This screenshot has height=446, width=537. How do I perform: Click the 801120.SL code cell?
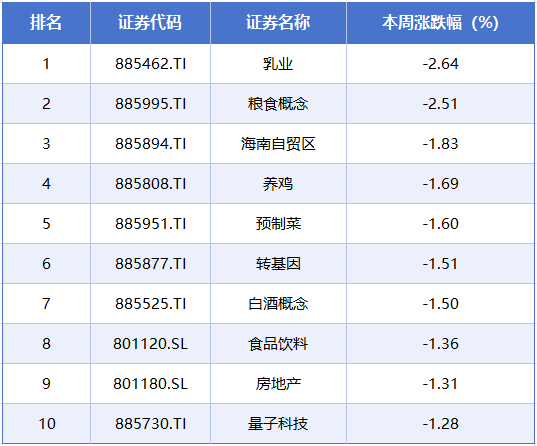tap(150, 344)
